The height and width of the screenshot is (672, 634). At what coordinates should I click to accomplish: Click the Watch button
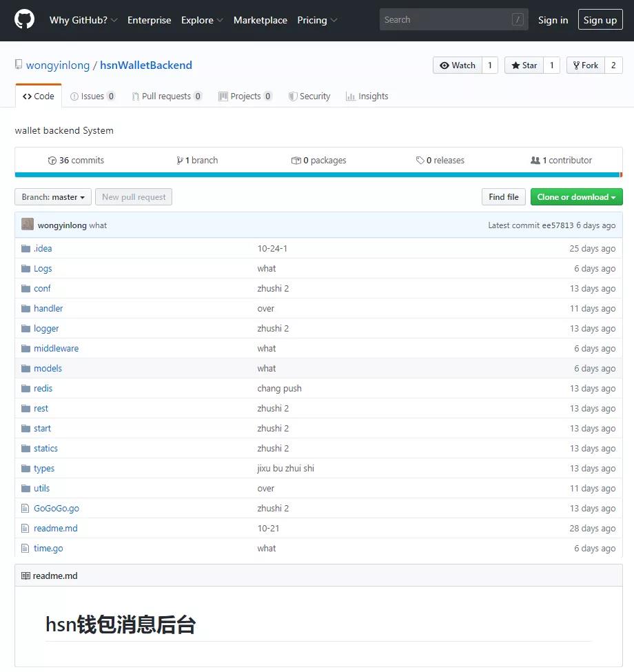(458, 65)
